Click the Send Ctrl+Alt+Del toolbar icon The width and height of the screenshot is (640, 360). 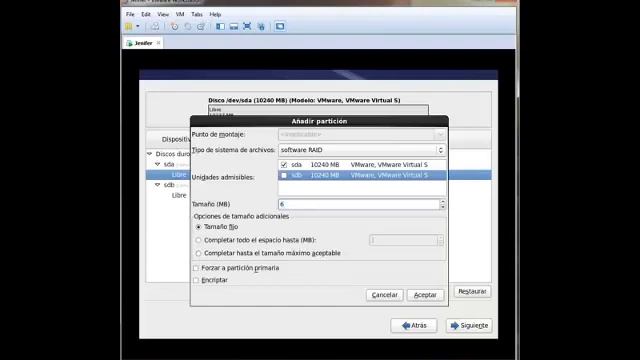tap(155, 27)
